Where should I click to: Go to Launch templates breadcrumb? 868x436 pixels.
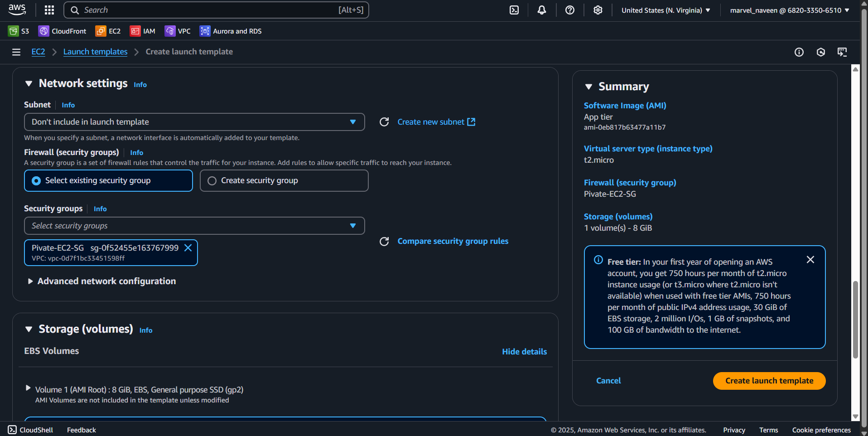tap(95, 52)
